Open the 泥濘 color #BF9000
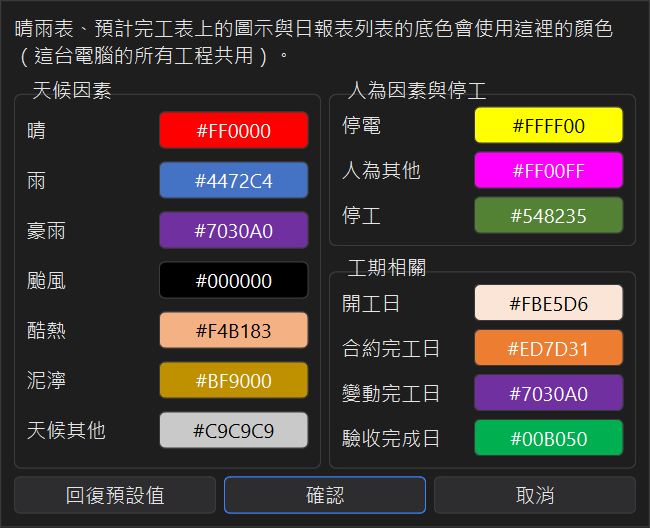This screenshot has height=528, width=650. 233,380
